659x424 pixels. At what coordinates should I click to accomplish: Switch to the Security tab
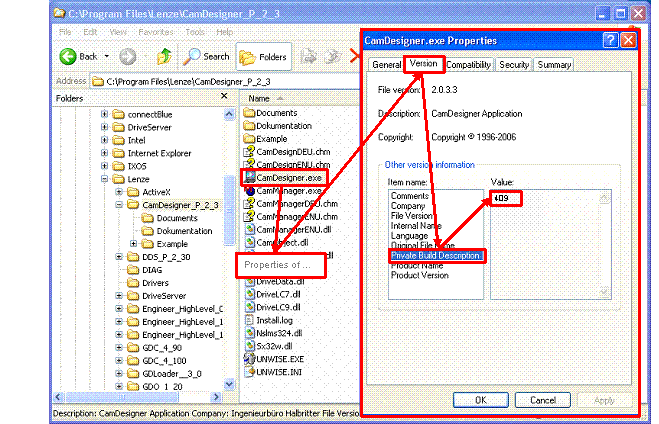tap(514, 65)
